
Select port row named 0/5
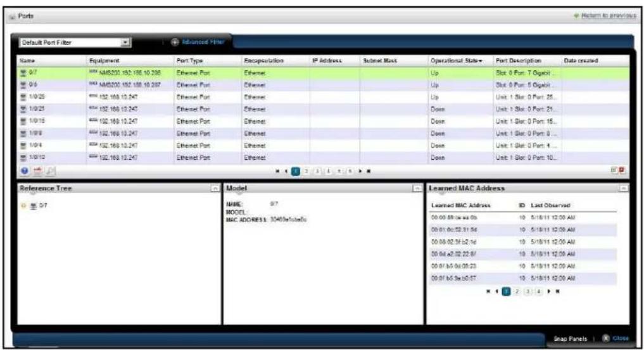coord(323,85)
